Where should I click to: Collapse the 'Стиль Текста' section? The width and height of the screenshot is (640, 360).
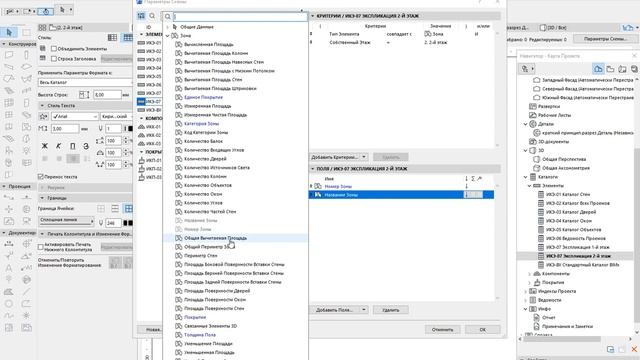pyautogui.click(x=42, y=106)
